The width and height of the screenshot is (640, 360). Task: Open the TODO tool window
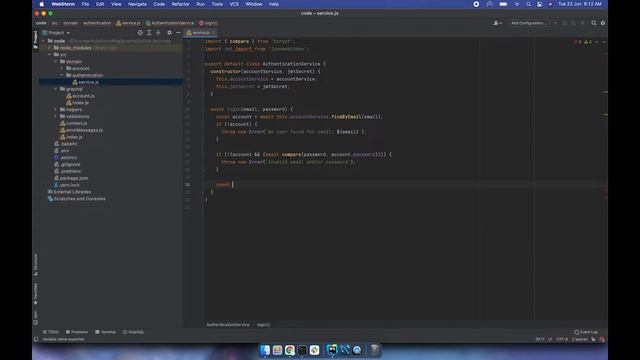pos(51,332)
